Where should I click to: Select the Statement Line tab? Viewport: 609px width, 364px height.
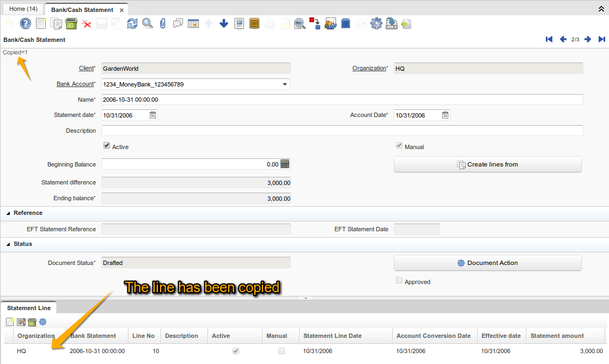(28, 307)
